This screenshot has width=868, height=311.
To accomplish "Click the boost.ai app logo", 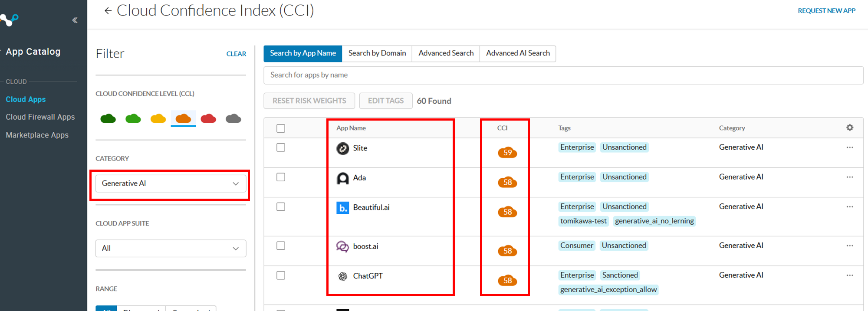I will pos(343,247).
